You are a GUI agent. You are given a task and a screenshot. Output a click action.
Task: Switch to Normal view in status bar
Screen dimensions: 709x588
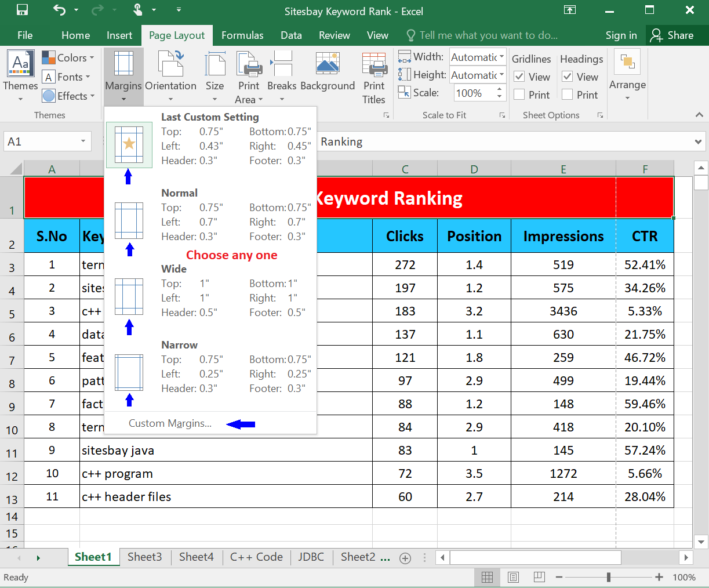488,577
